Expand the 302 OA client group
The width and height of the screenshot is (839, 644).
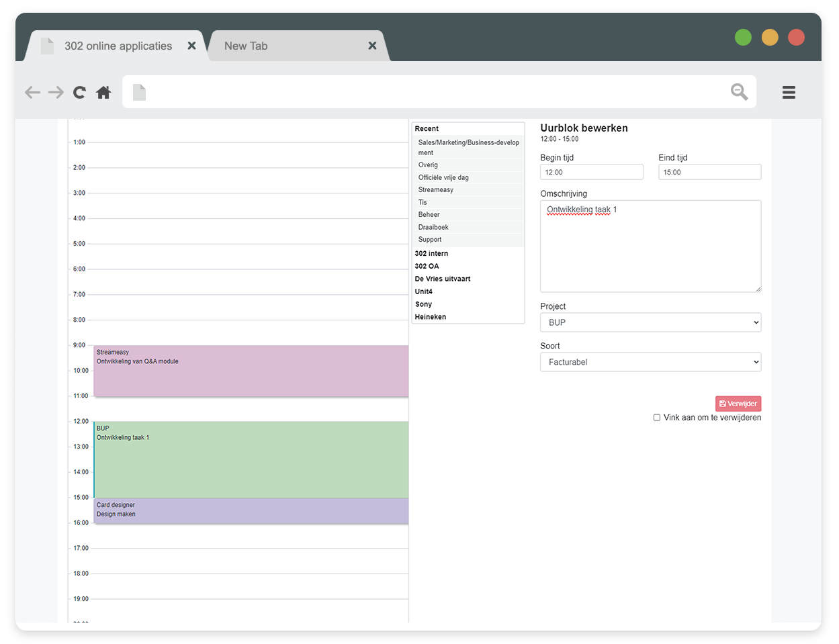(x=427, y=266)
